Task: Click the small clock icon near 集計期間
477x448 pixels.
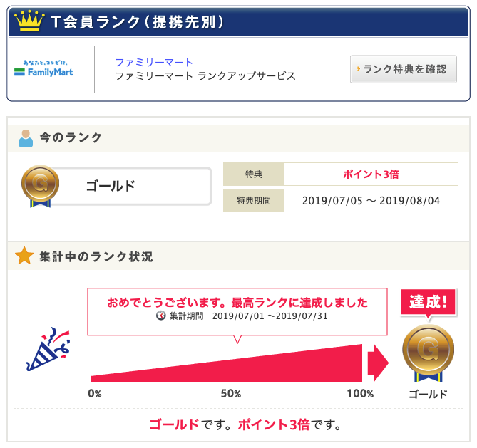Action: [x=161, y=316]
